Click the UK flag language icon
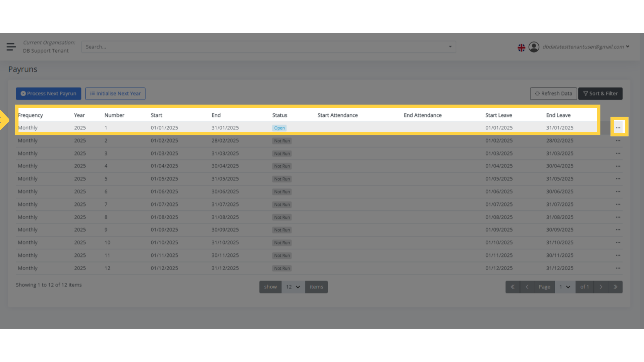Image resolution: width=644 pixels, height=362 pixels. point(521,47)
